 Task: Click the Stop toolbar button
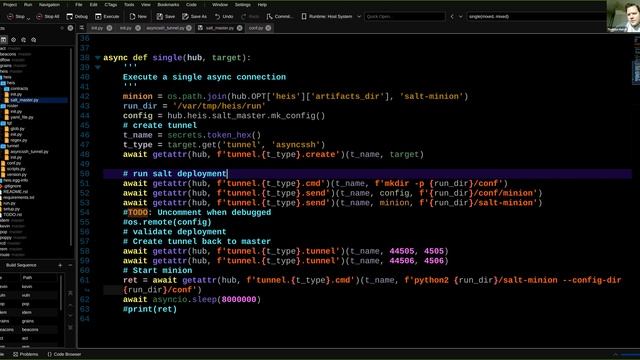coord(16,16)
